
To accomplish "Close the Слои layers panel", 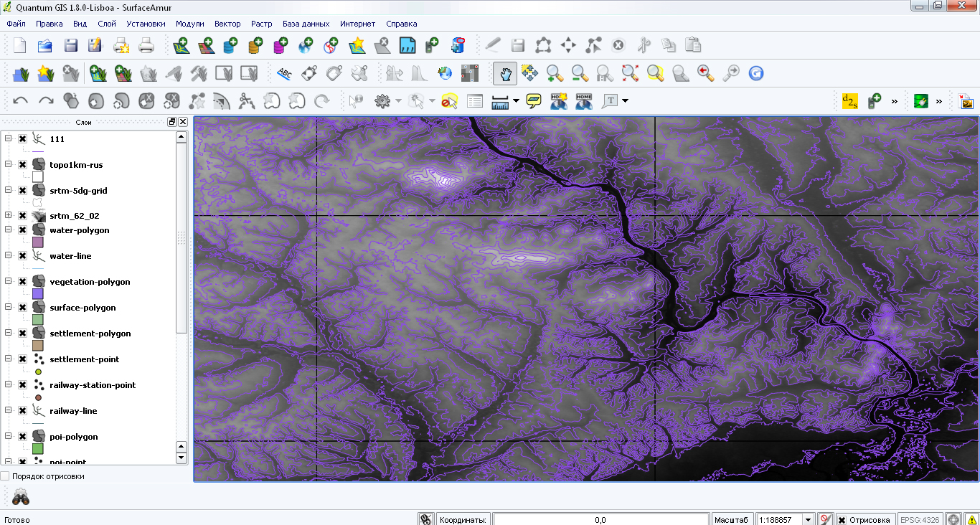I will (x=183, y=122).
